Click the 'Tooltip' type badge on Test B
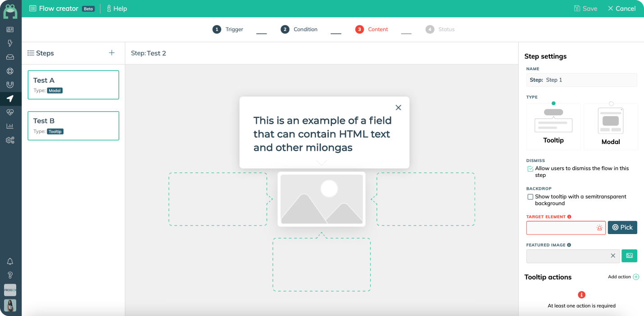The width and height of the screenshot is (644, 316). tap(55, 131)
